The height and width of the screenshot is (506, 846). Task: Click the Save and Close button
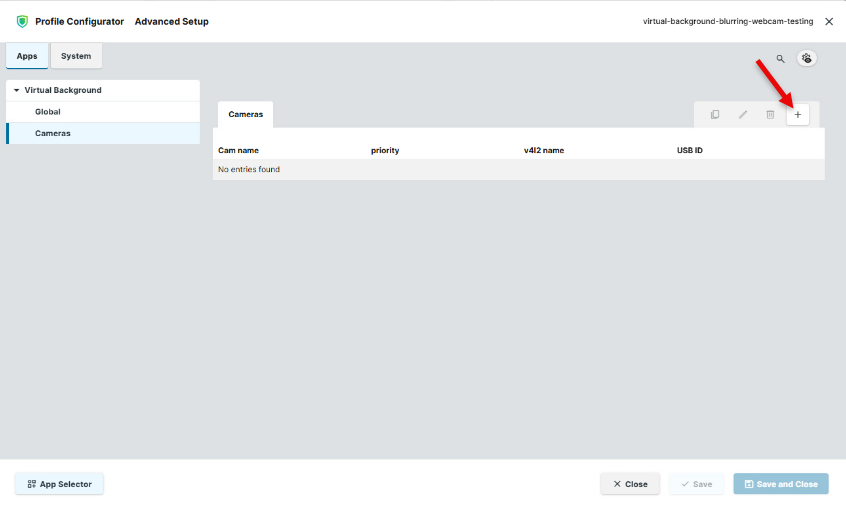tap(780, 484)
